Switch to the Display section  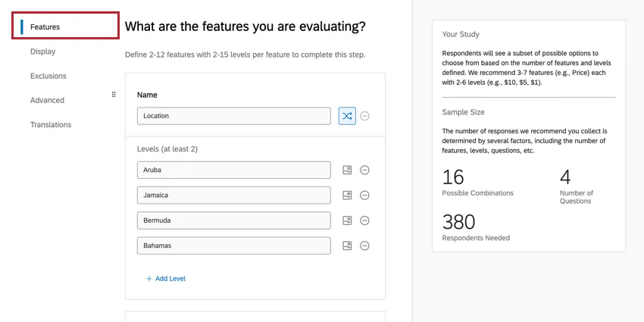click(43, 52)
